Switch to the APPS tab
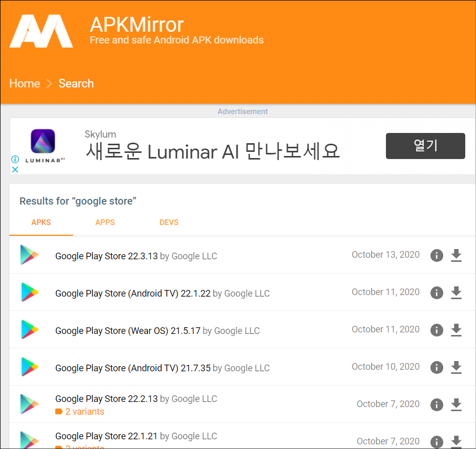This screenshot has width=476, height=449. coord(105,222)
